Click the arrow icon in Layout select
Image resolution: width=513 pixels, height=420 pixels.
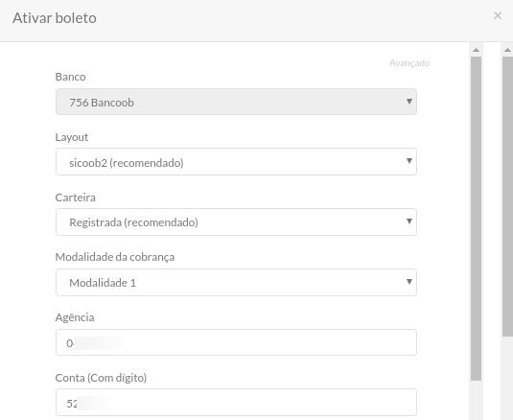coord(408,161)
